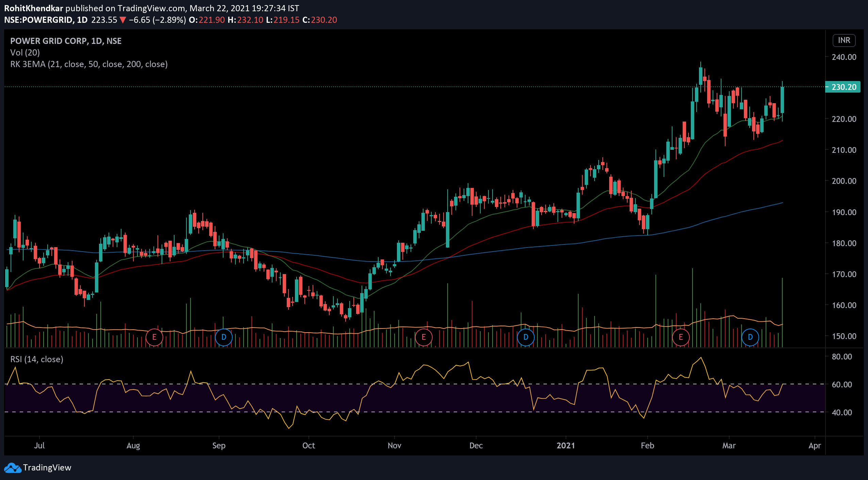Click the 180.00 price axis label
Viewport: 868px width, 480px height.
(x=844, y=243)
